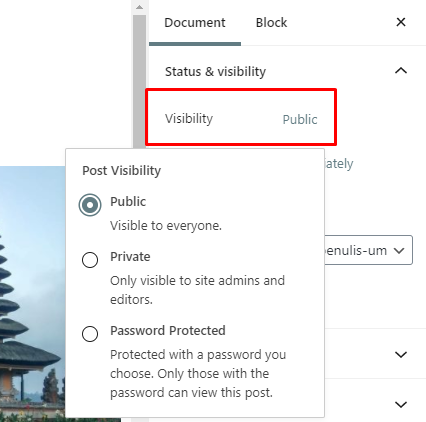The height and width of the screenshot is (422, 426).
Task: Click the Status & visibility heading
Action: pos(215,71)
